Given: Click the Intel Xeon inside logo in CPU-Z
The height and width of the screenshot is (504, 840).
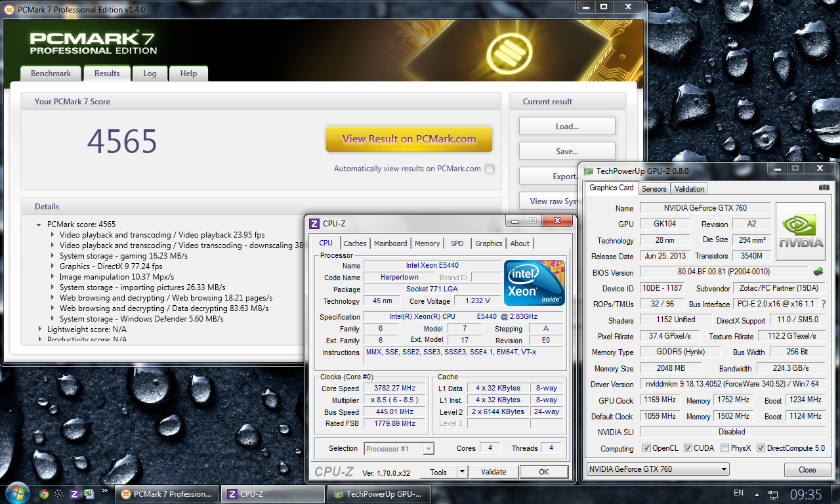Looking at the screenshot, I should [534, 282].
